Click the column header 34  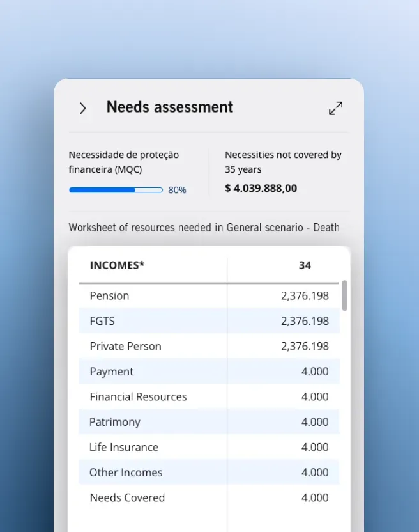click(305, 265)
